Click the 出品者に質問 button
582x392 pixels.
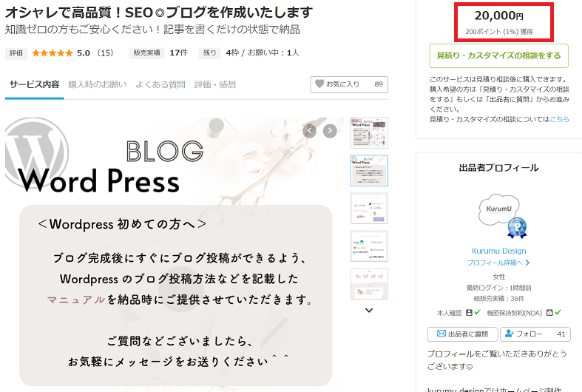click(x=462, y=334)
